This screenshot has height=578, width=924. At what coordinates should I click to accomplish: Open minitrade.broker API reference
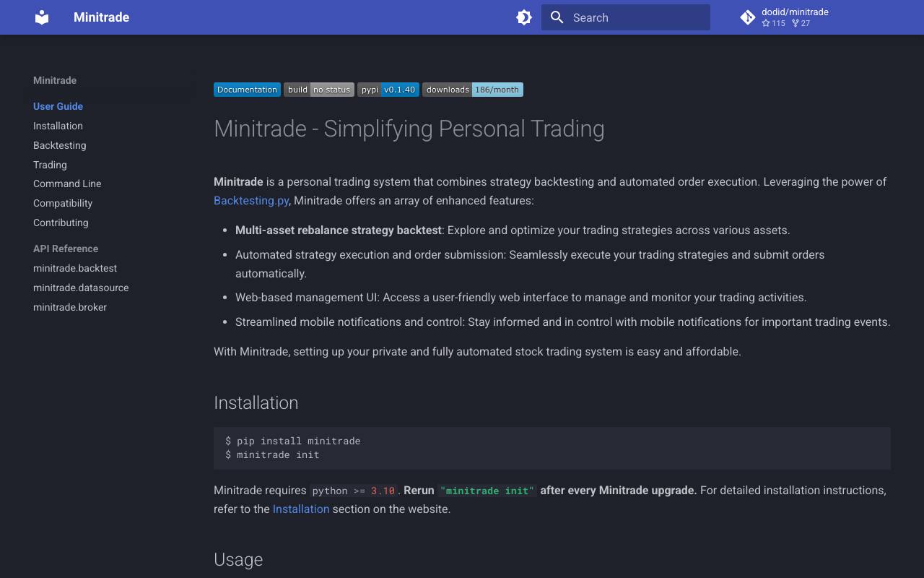[70, 307]
